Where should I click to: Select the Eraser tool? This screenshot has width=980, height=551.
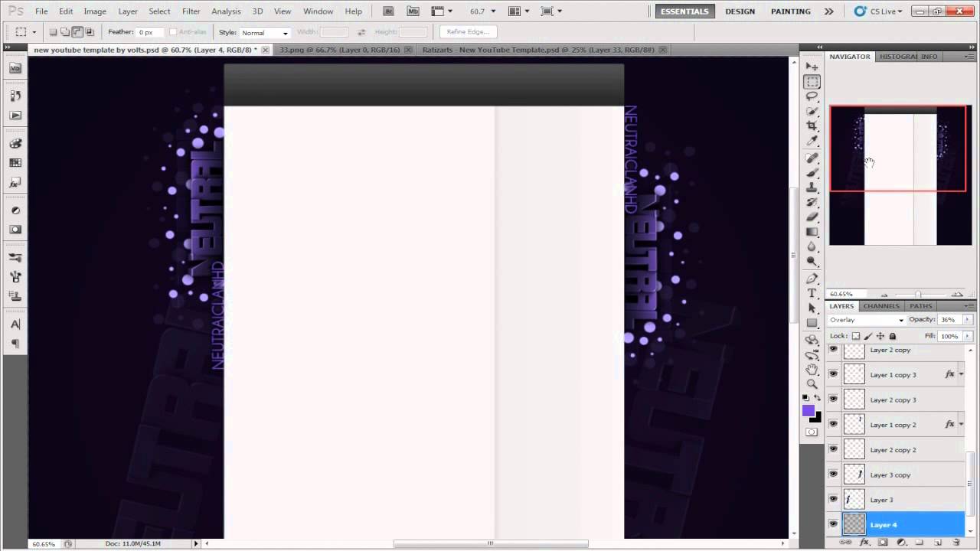(812, 217)
